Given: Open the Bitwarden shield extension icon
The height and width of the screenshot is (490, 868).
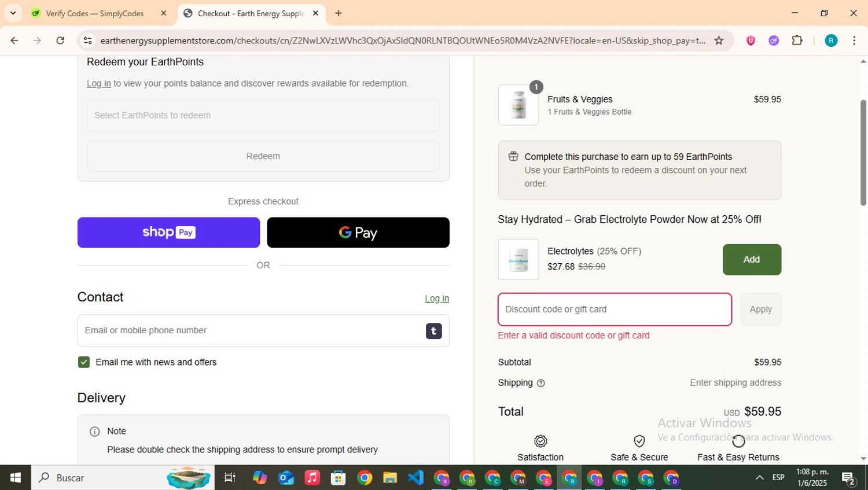Looking at the screenshot, I should point(751,40).
